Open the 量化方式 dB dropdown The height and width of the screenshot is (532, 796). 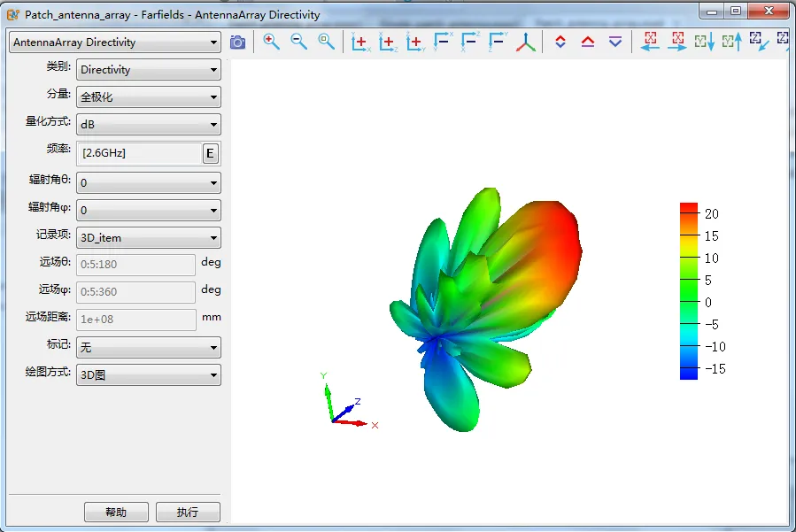(x=148, y=125)
